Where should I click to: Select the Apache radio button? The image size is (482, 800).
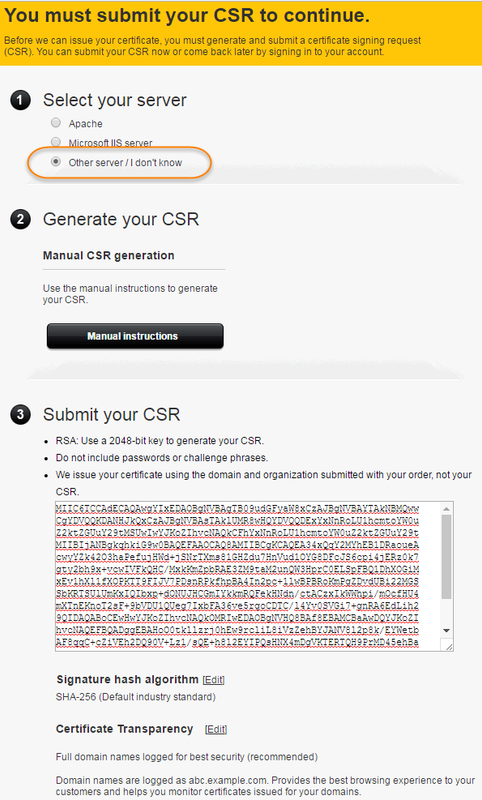56,123
